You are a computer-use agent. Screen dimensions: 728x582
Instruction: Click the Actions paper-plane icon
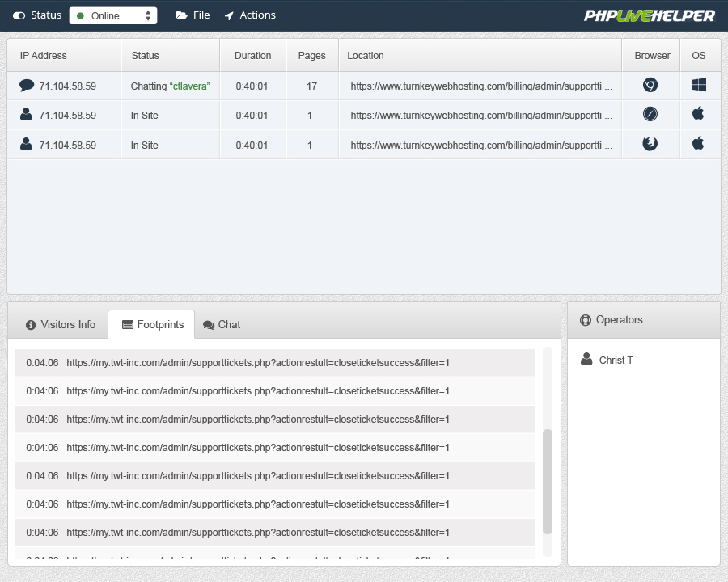230,15
